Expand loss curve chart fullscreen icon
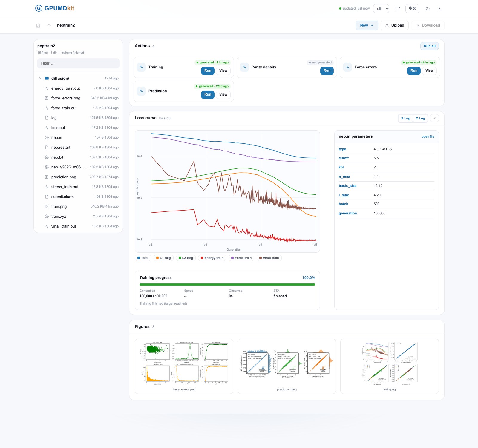 pos(434,118)
